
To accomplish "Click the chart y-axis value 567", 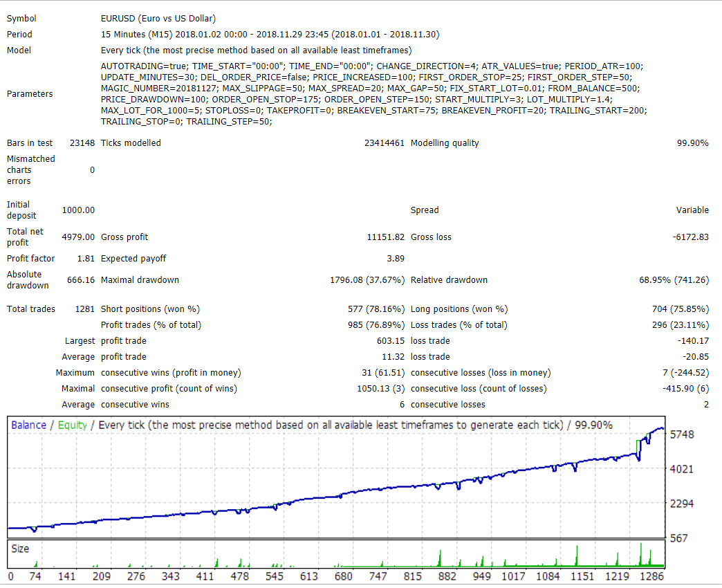I will coord(678,538).
